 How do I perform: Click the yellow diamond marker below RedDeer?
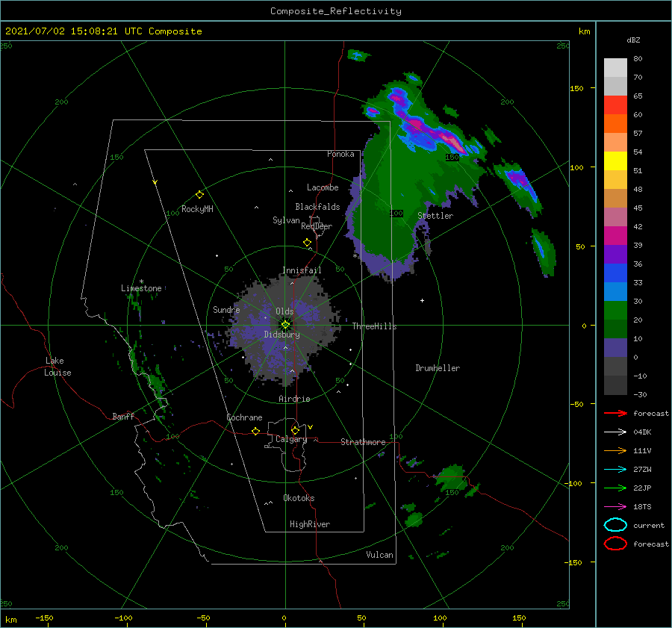tap(307, 243)
